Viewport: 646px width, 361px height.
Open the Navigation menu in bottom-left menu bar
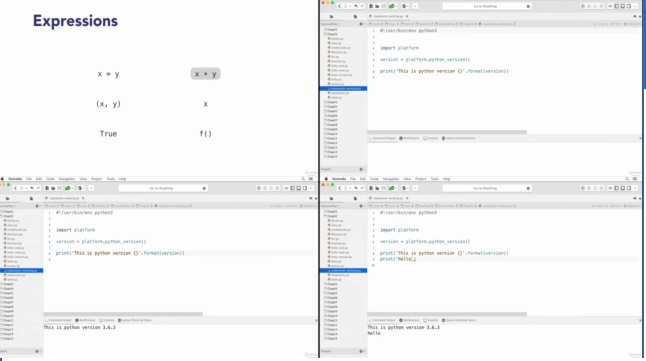(67, 179)
